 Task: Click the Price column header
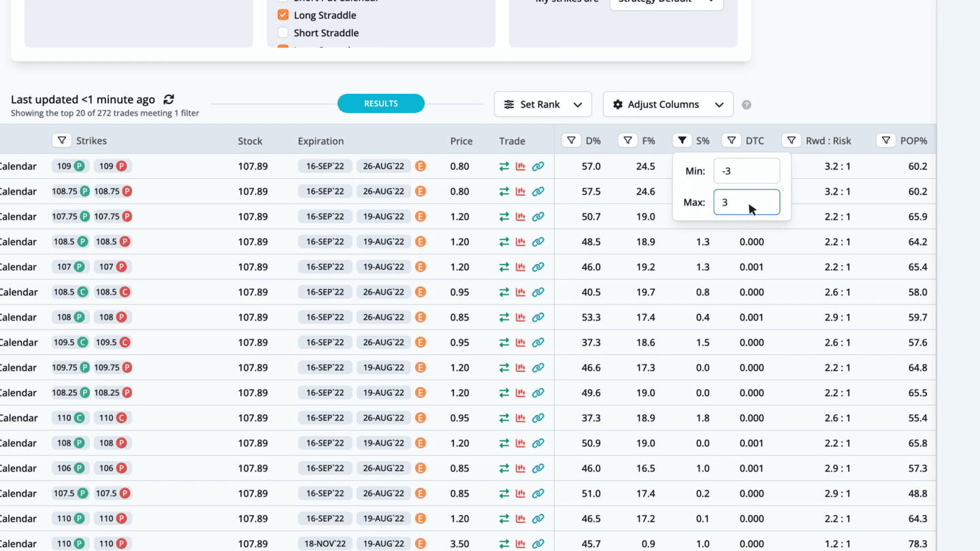[461, 141]
